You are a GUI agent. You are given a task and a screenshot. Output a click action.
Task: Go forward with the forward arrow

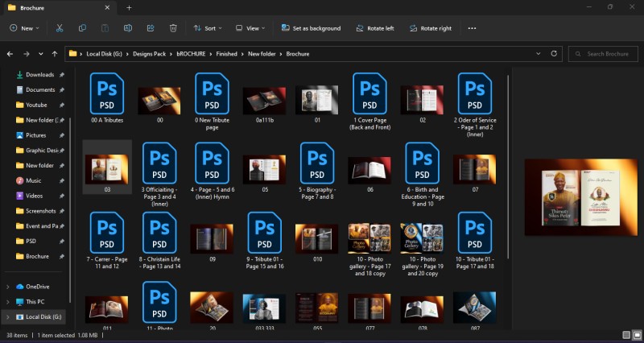tap(27, 54)
